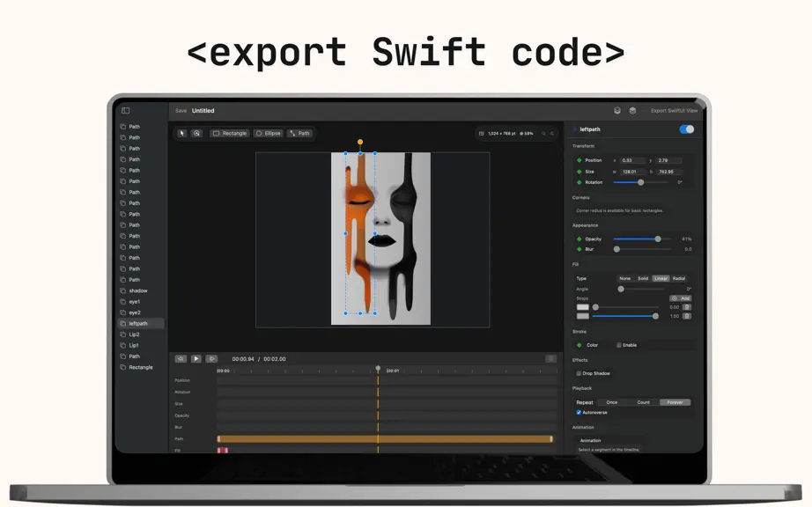Step forward one frame in timeline

[x=211, y=358]
